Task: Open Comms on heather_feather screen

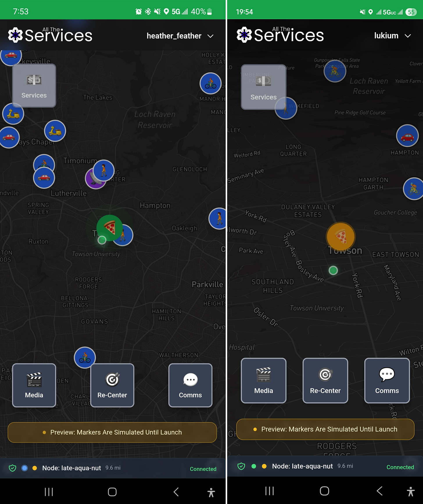Action: (x=190, y=385)
